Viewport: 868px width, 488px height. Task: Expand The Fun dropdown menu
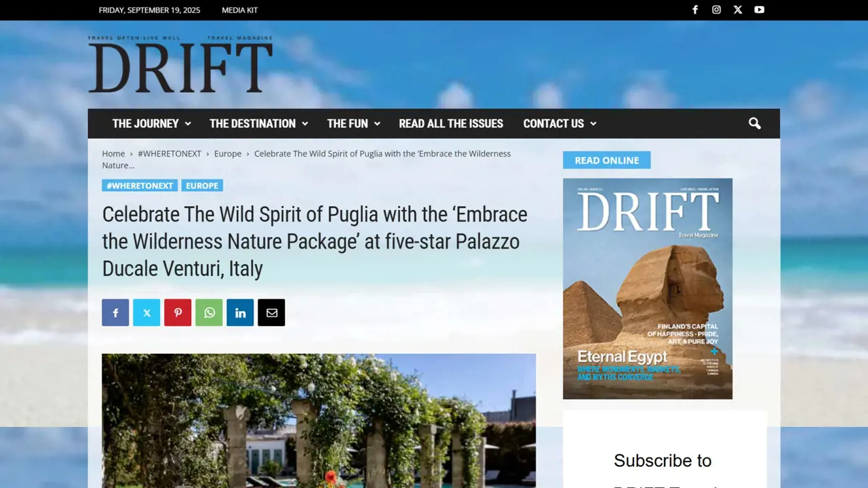[353, 123]
